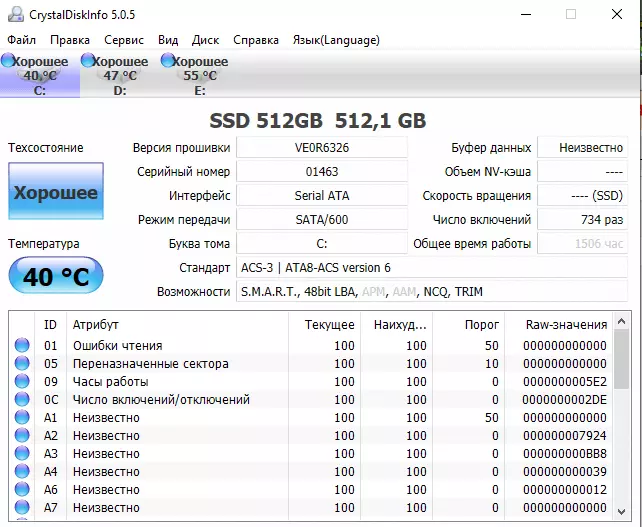The height and width of the screenshot is (527, 642).
Task: Click the blue status icon for row 0C
Action: pyautogui.click(x=22, y=399)
